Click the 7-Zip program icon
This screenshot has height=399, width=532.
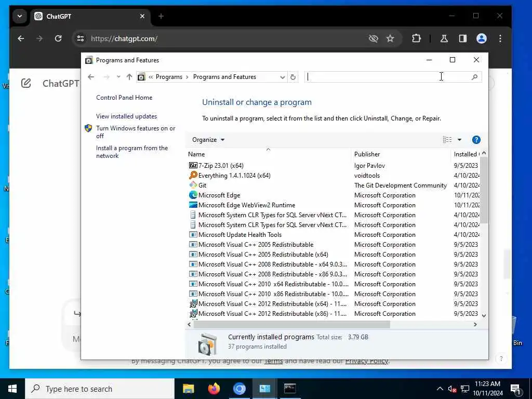coord(193,166)
